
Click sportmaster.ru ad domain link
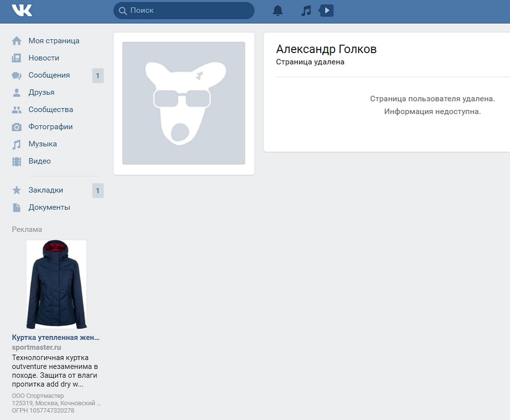pos(36,347)
